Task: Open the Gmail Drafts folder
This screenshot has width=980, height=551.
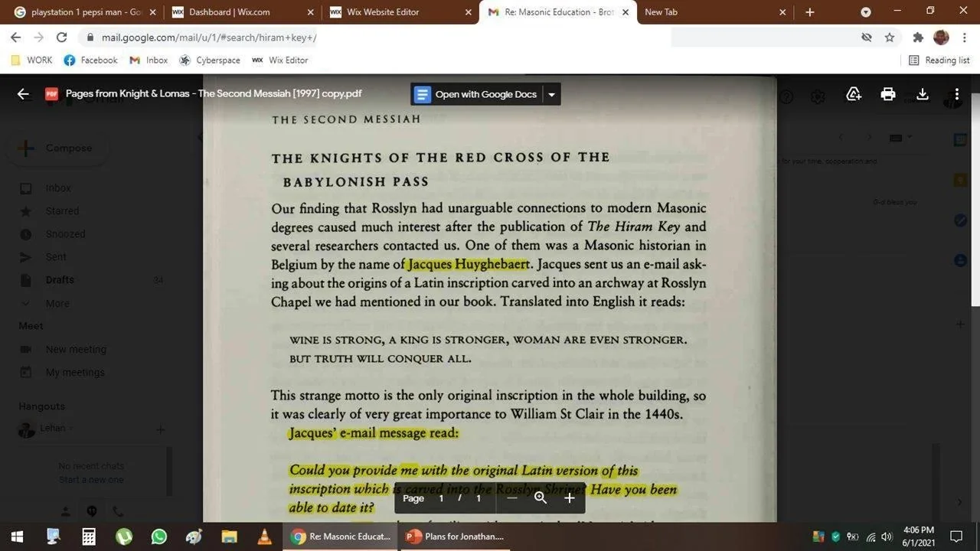Action: 60,280
